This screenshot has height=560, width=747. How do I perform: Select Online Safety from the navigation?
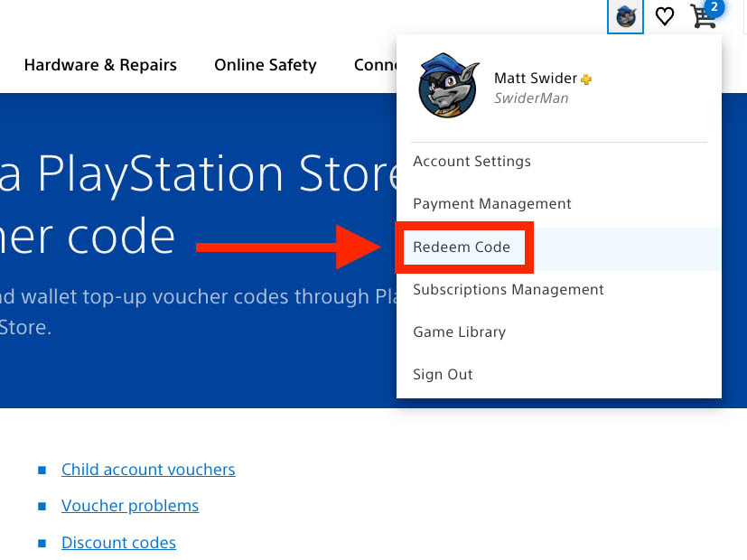point(265,64)
